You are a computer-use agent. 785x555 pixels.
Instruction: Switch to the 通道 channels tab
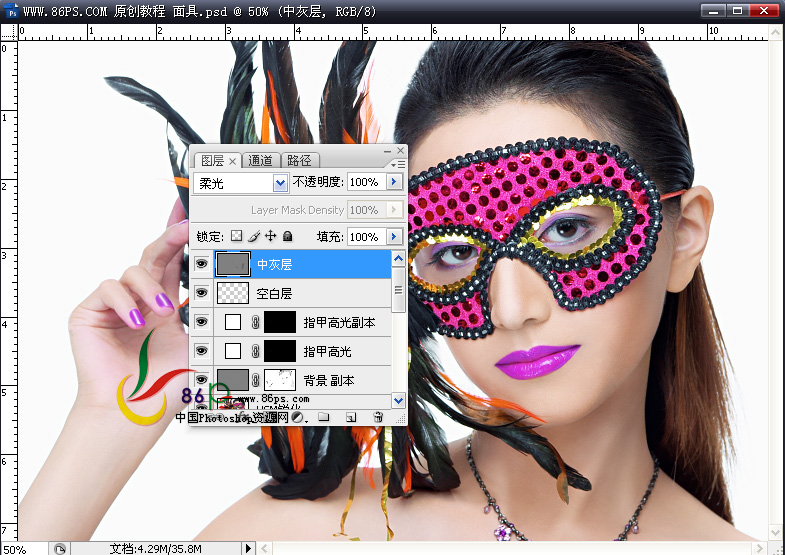260,160
